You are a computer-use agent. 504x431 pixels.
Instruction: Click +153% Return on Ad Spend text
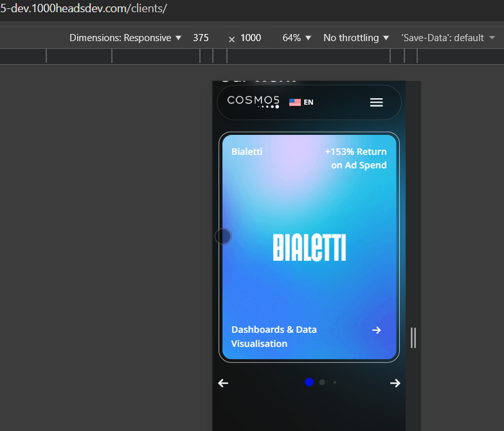[x=356, y=158]
